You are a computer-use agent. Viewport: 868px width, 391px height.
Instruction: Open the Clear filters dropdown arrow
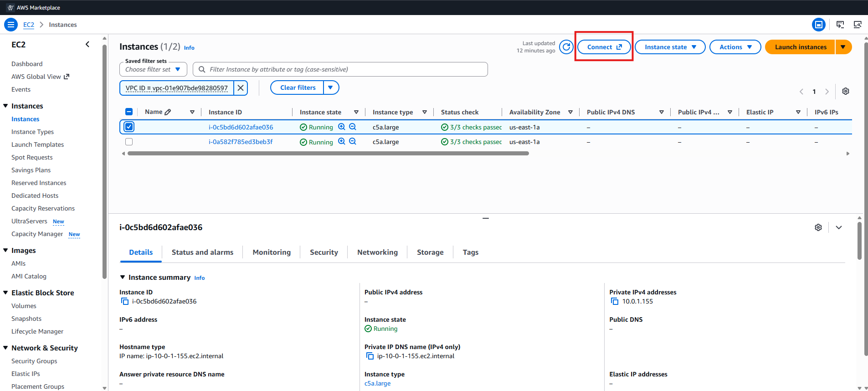coord(331,87)
